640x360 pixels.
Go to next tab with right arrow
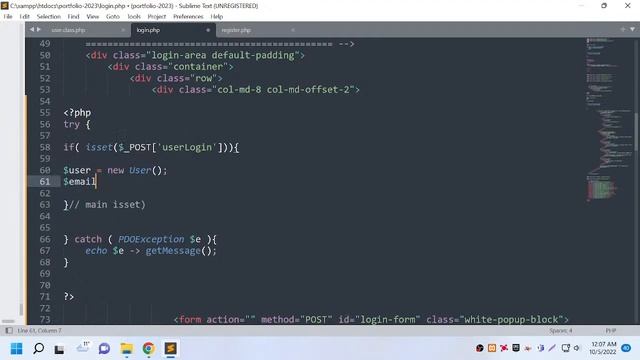tap(39, 30)
